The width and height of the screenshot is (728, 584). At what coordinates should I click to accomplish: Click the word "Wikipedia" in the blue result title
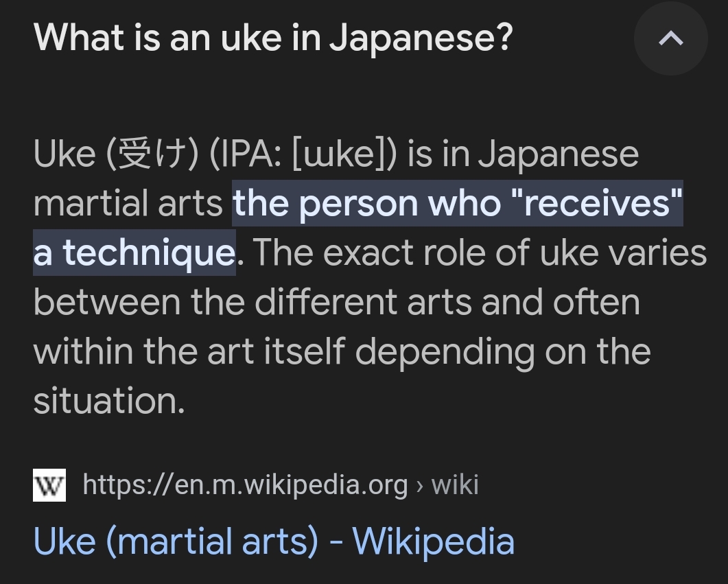click(433, 541)
